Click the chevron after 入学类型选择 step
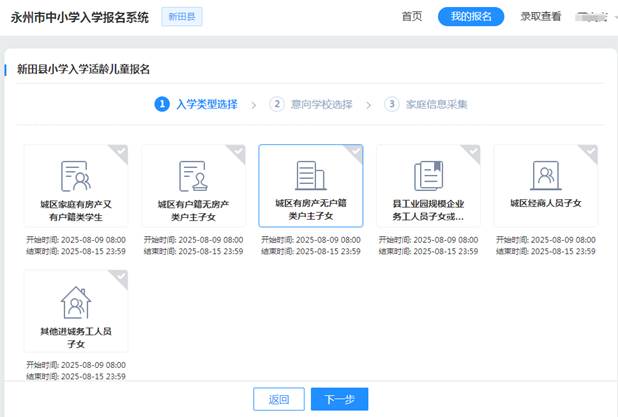This screenshot has width=618, height=417. (254, 104)
